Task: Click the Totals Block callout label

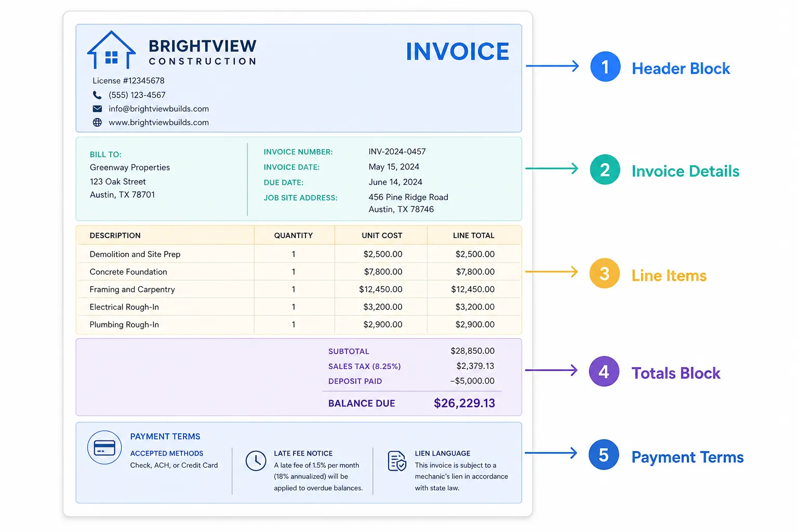Action: (x=676, y=374)
